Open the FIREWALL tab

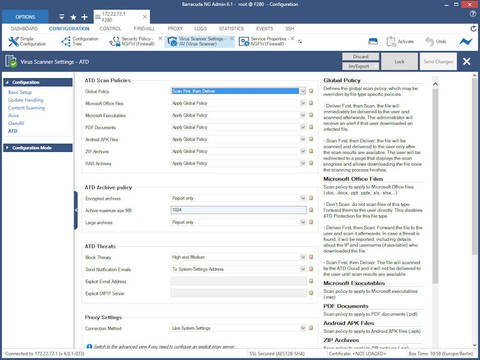(144, 29)
